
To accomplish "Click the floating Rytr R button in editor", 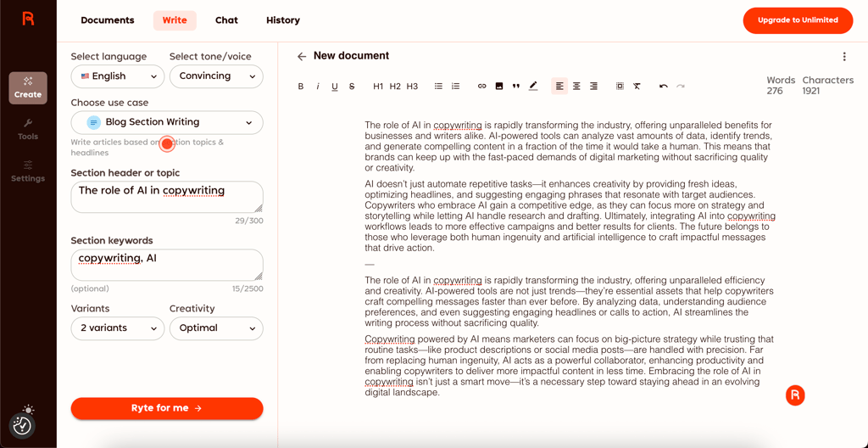I will [795, 395].
